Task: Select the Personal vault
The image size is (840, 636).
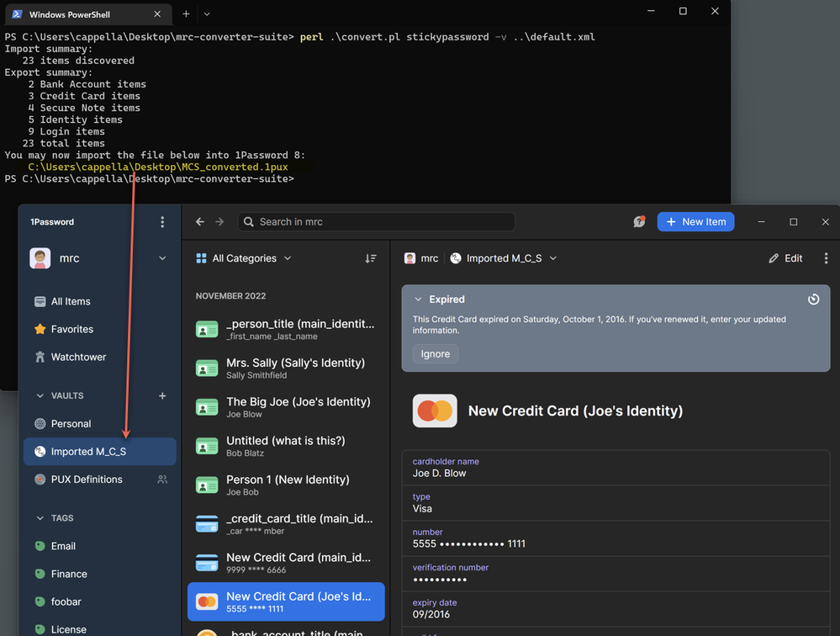Action: pos(100,424)
